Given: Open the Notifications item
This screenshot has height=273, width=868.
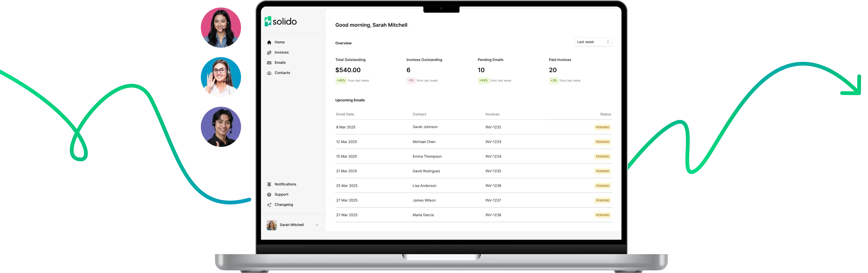Looking at the screenshot, I should 285,184.
